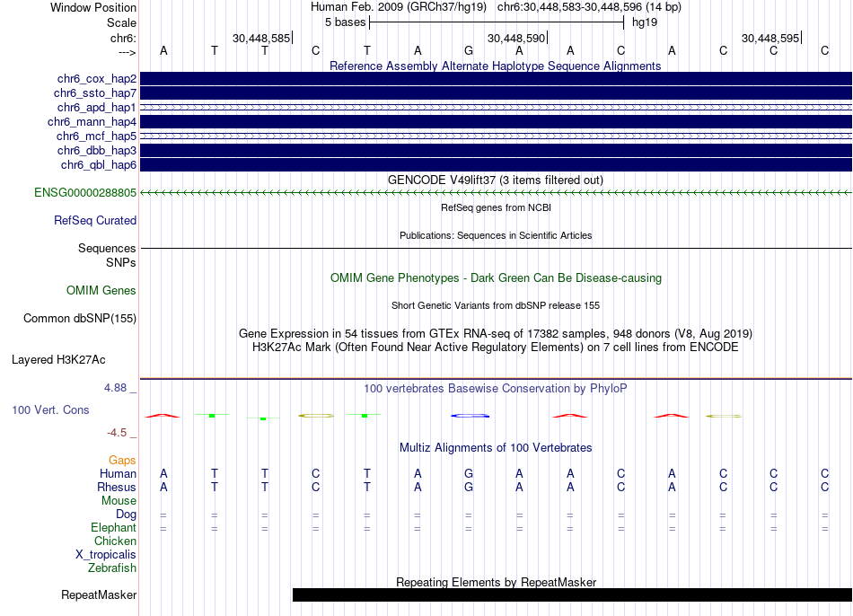Click the chr6_qbl_hap6 track label

click(x=99, y=165)
